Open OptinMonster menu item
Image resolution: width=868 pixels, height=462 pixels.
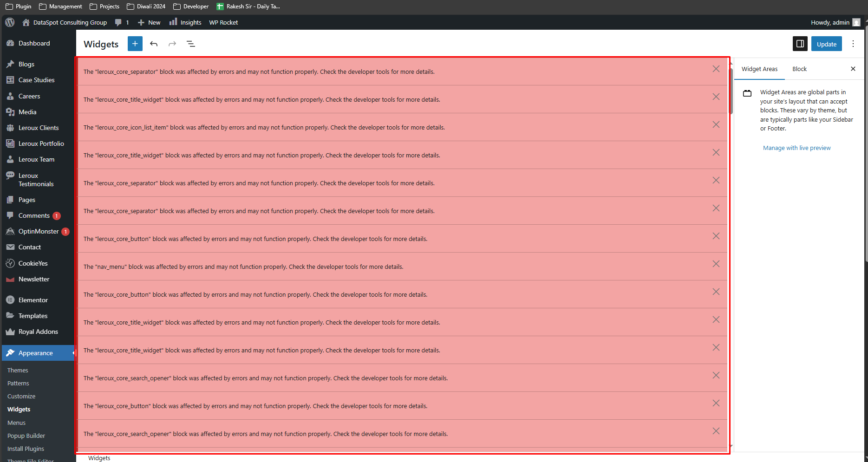coord(38,231)
